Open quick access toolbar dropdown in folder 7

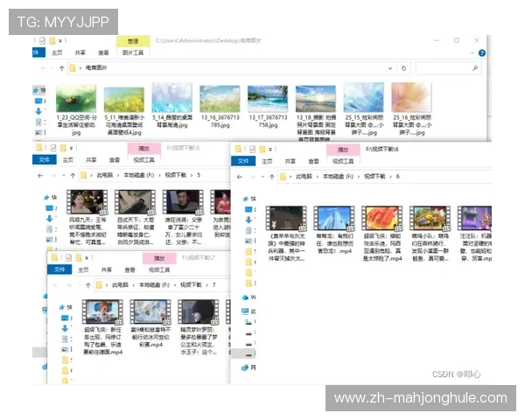click(x=87, y=257)
